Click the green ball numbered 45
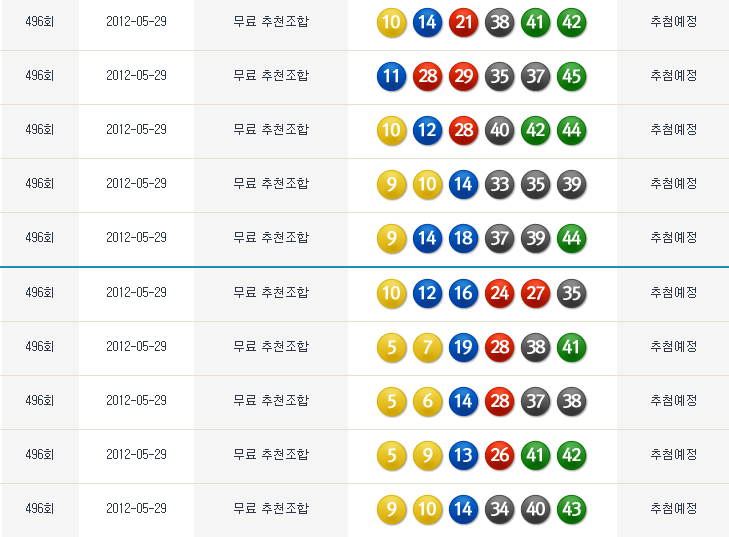 [571, 76]
